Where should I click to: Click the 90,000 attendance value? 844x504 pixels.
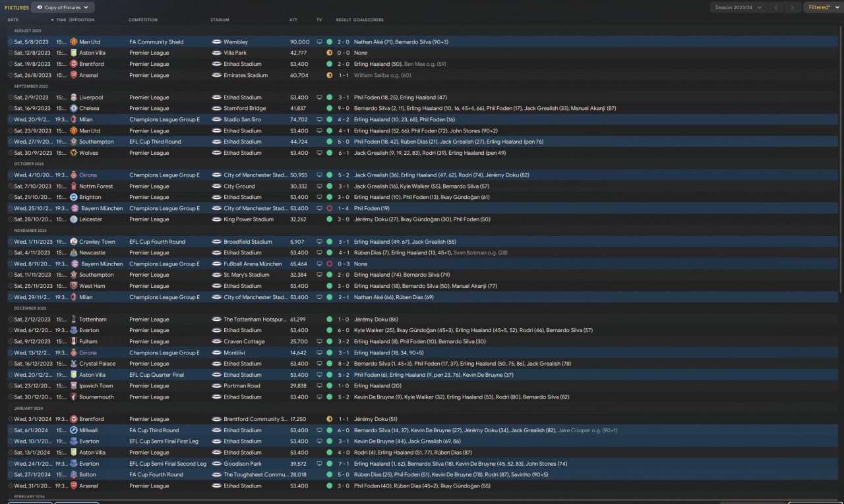point(299,42)
